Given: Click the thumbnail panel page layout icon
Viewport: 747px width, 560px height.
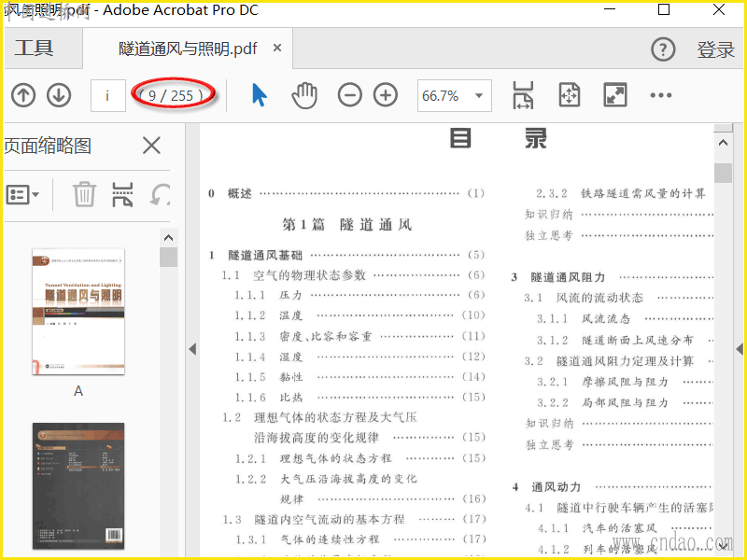Looking at the screenshot, I should click(122, 194).
